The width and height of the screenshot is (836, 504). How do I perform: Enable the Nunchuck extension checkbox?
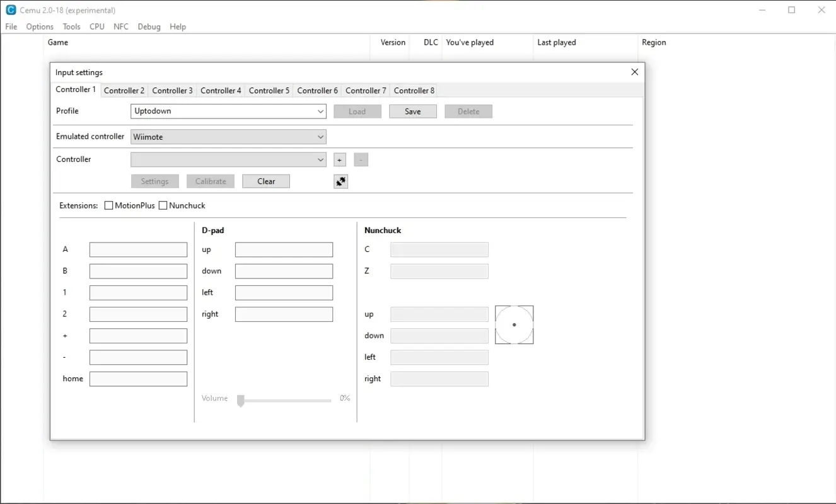(163, 205)
